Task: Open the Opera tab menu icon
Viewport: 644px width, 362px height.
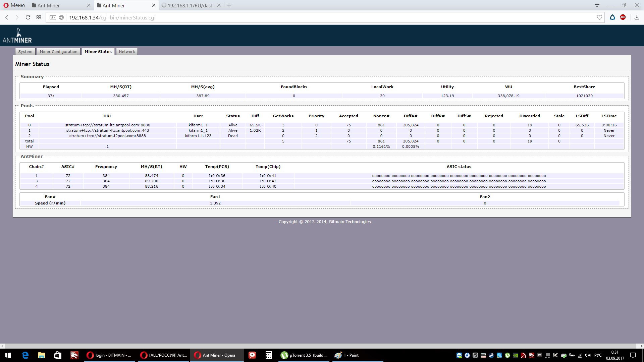Action: click(x=597, y=5)
